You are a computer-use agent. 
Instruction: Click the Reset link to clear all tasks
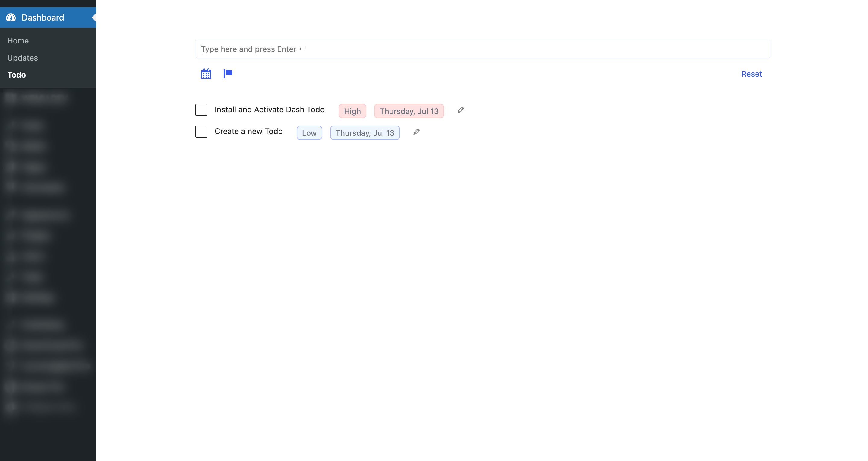(x=752, y=73)
